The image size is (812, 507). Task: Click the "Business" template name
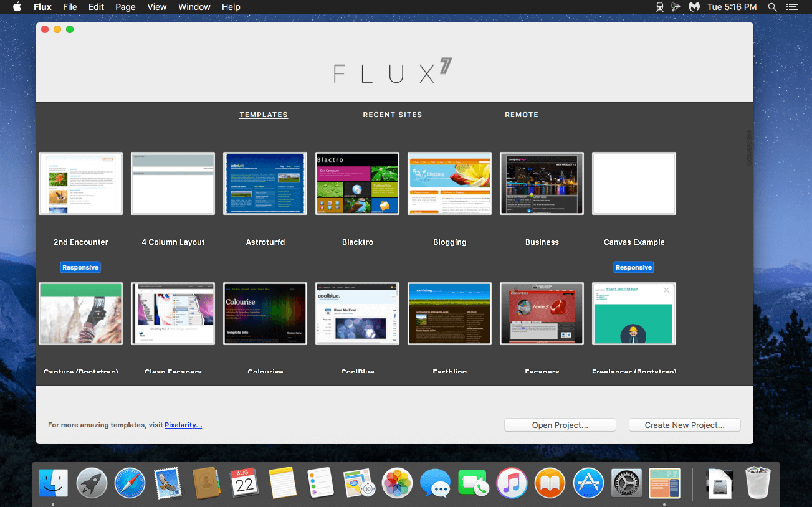point(542,242)
